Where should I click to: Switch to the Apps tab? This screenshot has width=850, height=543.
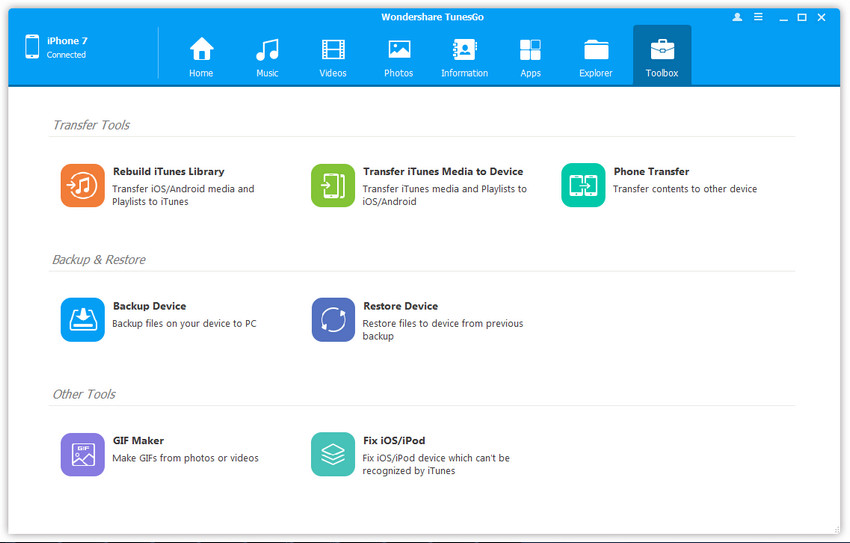point(530,56)
